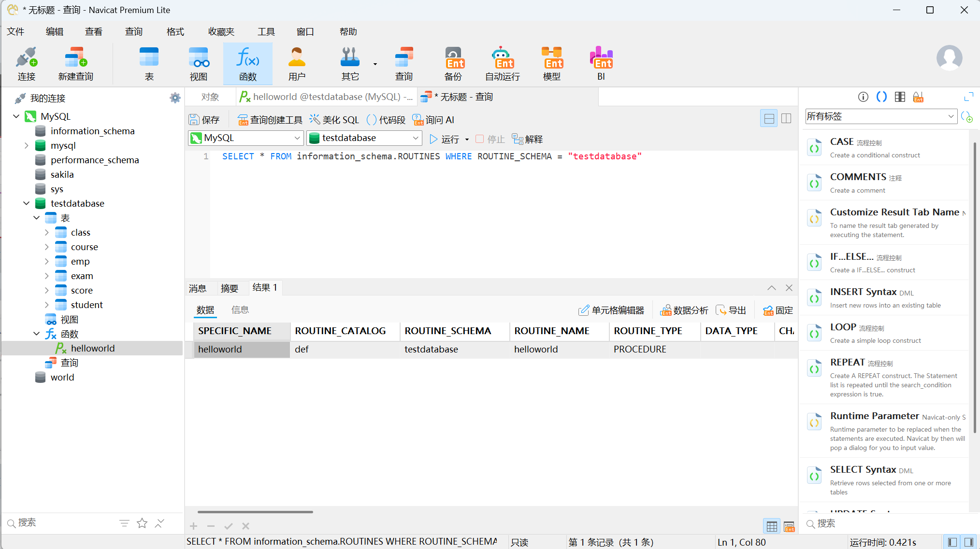This screenshot has height=549, width=980.
Task: Open the BI toolbar icon
Action: point(601,57)
